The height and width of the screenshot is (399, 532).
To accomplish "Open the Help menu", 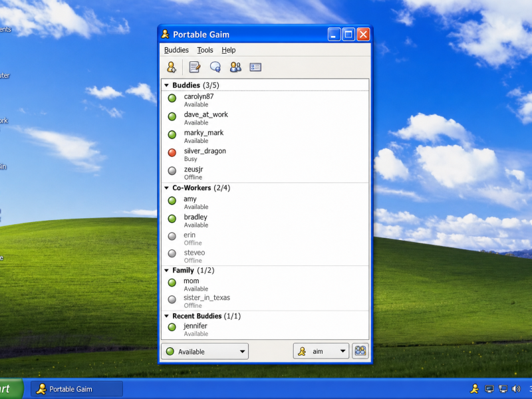I will click(x=229, y=51).
